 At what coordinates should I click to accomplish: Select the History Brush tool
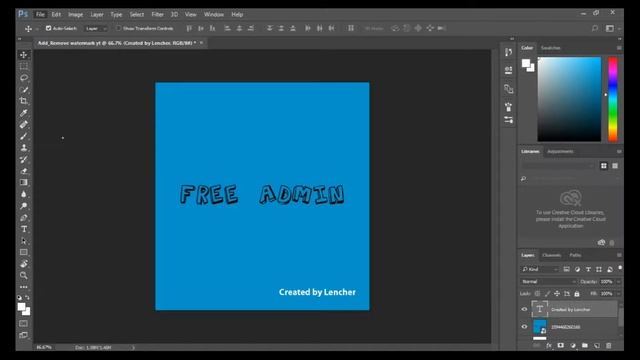point(24,159)
